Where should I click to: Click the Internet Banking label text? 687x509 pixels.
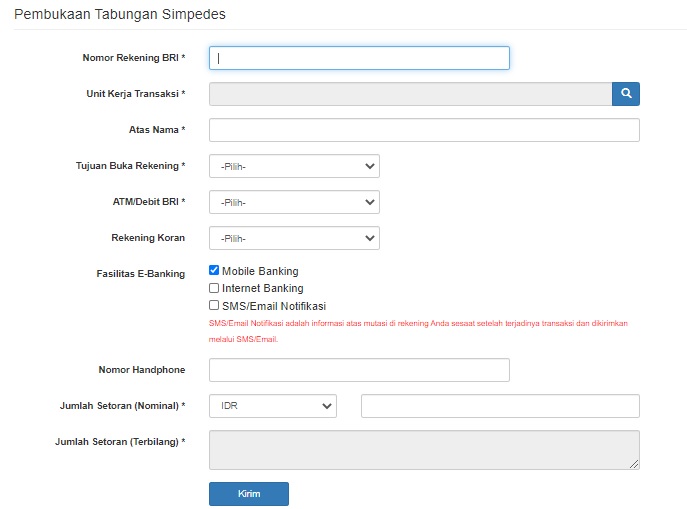click(x=262, y=288)
